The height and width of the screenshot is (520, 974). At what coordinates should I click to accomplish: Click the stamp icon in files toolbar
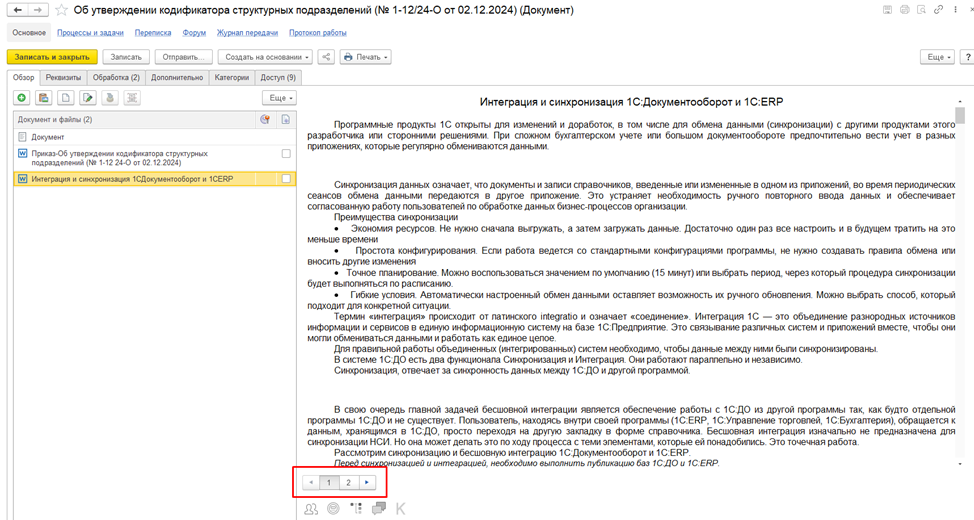click(x=109, y=98)
